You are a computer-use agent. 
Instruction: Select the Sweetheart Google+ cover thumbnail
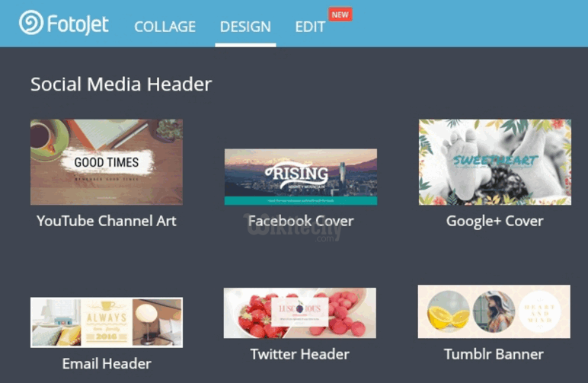pos(495,162)
